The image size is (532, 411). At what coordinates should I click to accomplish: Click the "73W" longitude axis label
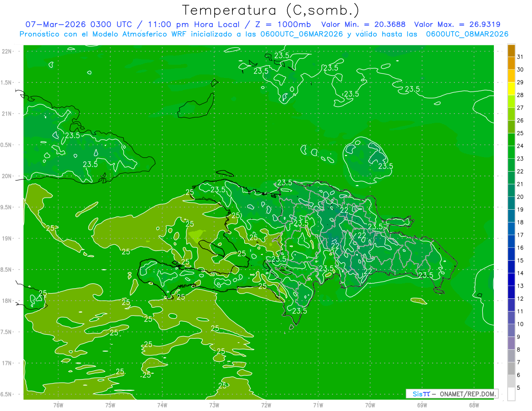pos(214,405)
